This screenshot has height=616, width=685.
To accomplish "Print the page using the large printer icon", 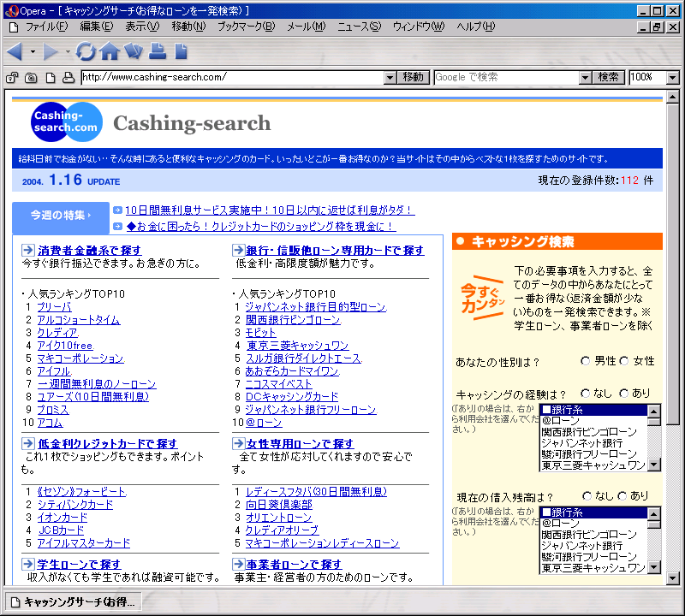I will pos(158,51).
